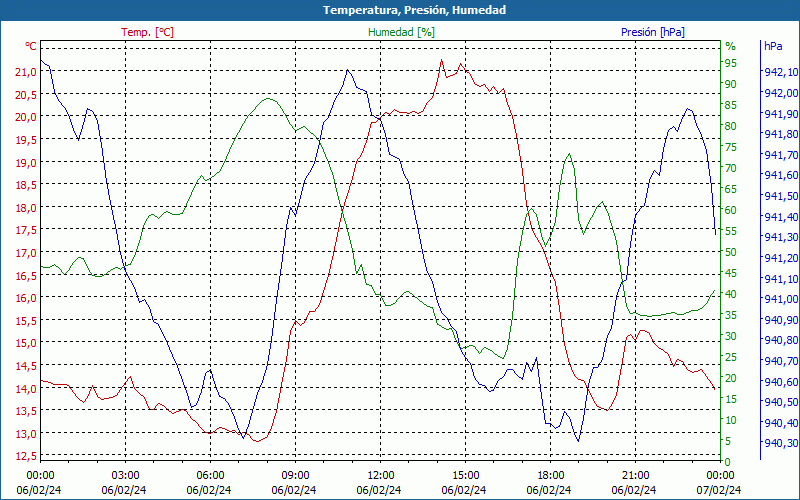Click temperature axis value '19,5'
Screen dimensions: 800x500
point(26,140)
